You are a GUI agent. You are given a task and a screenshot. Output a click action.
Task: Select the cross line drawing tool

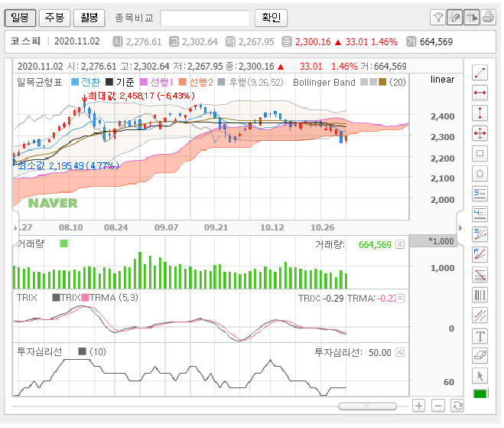tap(480, 133)
